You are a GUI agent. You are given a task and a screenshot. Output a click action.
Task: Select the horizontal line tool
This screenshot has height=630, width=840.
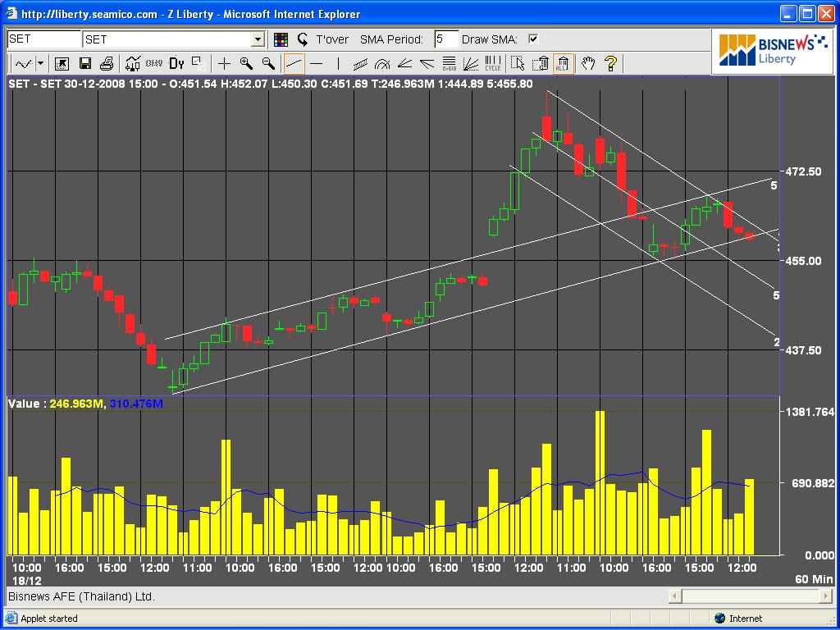click(x=317, y=64)
